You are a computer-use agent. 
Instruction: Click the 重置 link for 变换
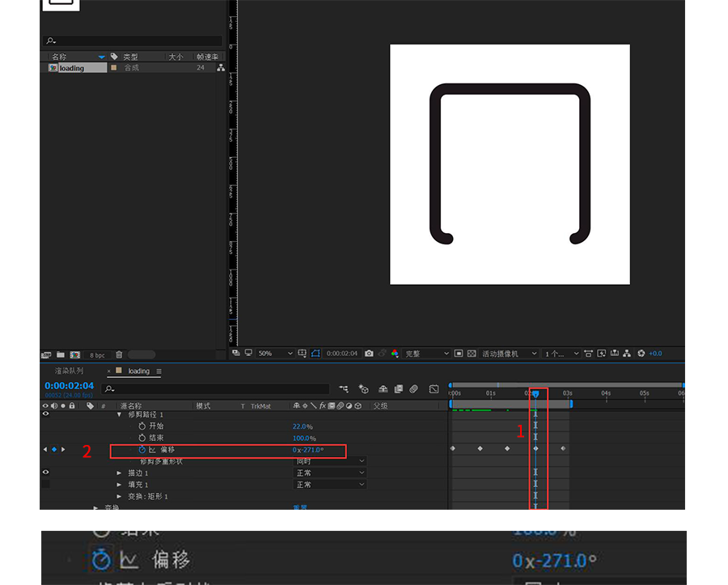point(299,507)
